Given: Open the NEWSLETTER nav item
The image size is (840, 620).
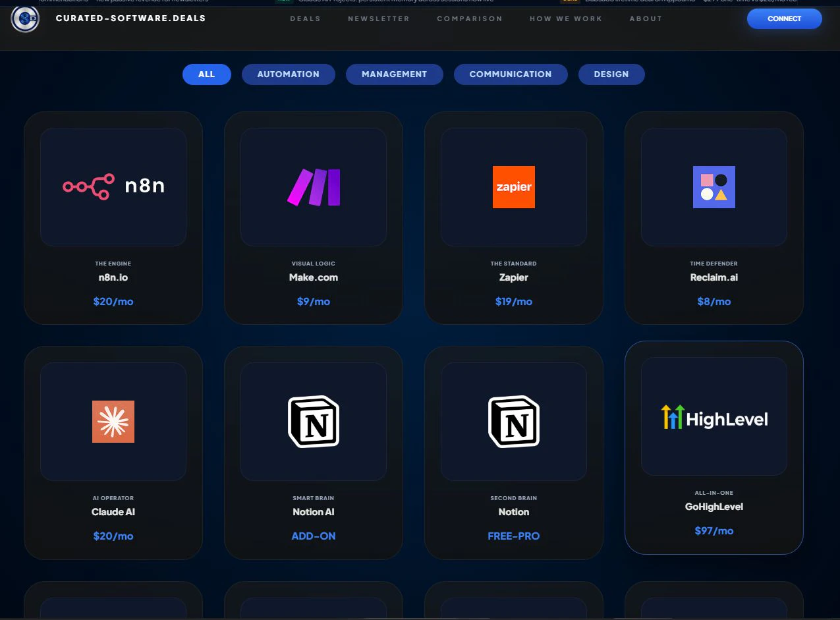Looking at the screenshot, I should (379, 18).
